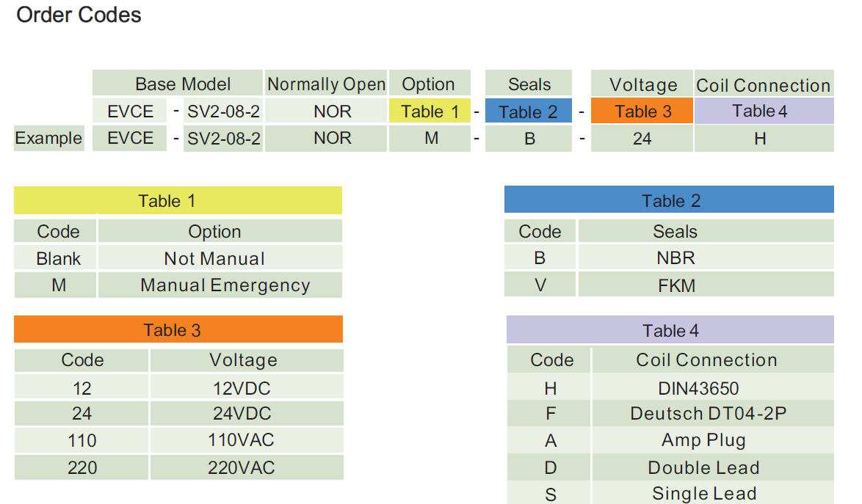Select the "FKM" seals cell
Viewport: 862px width, 504px height.
tap(676, 285)
